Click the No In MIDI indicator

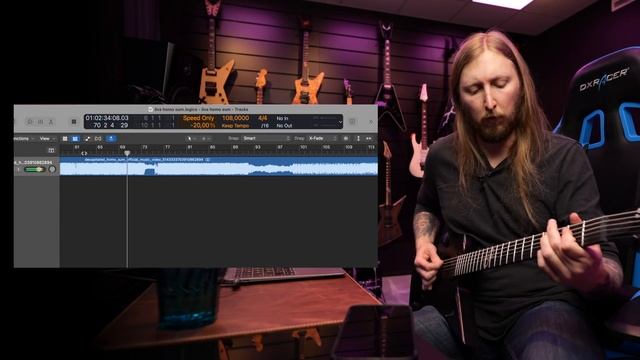coord(282,118)
